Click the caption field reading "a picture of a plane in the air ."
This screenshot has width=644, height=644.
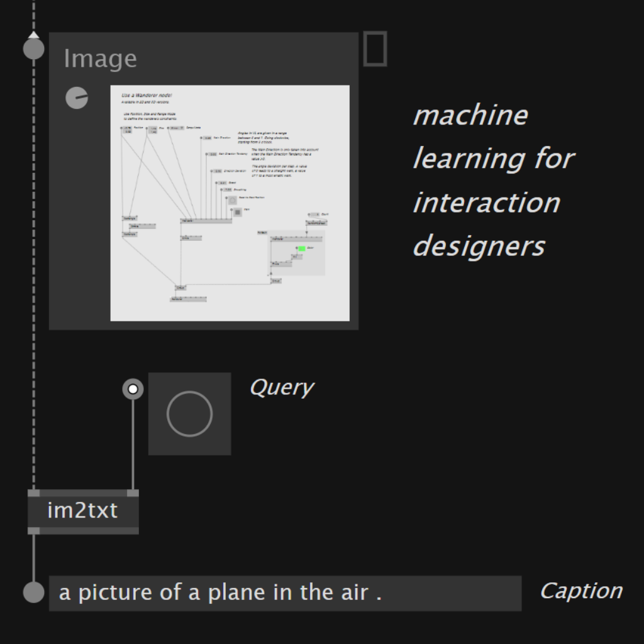tap(285, 593)
